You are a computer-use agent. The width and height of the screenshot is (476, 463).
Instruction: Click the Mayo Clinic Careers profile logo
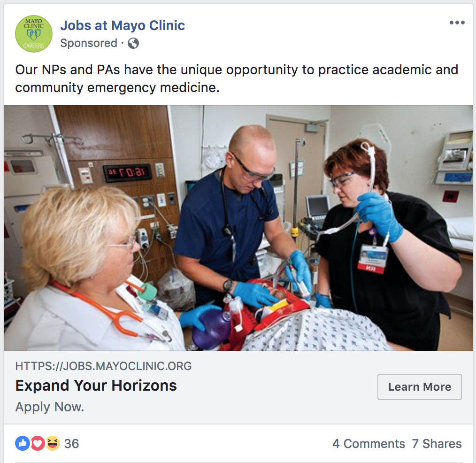[33, 33]
